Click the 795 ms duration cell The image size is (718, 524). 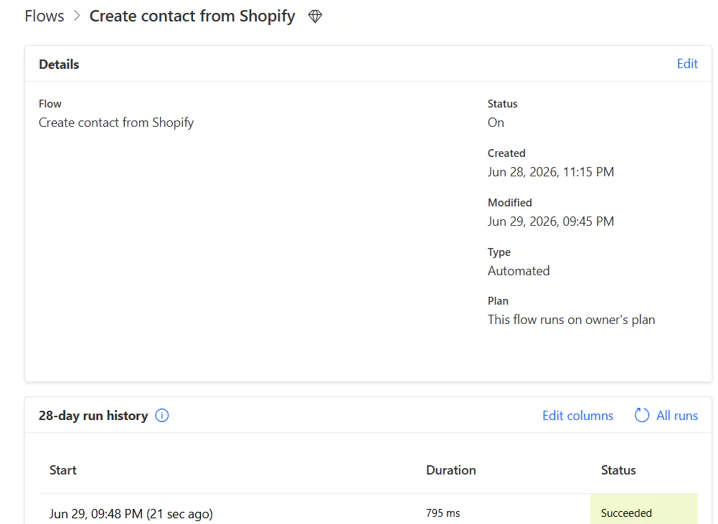pos(443,513)
